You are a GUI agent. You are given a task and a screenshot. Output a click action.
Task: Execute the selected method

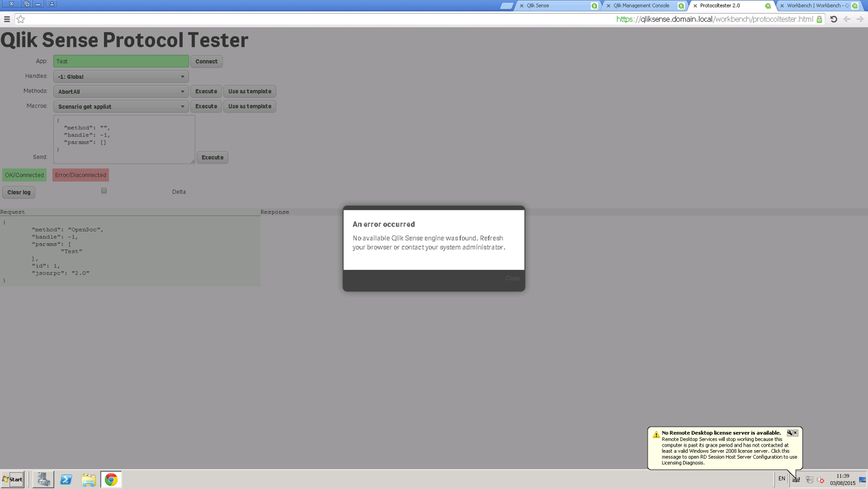point(206,91)
